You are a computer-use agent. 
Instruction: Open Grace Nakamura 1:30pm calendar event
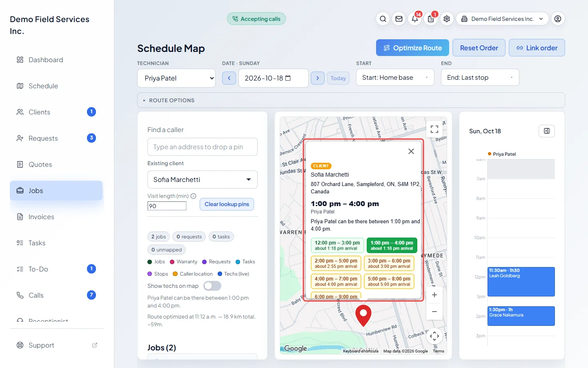pos(521,316)
